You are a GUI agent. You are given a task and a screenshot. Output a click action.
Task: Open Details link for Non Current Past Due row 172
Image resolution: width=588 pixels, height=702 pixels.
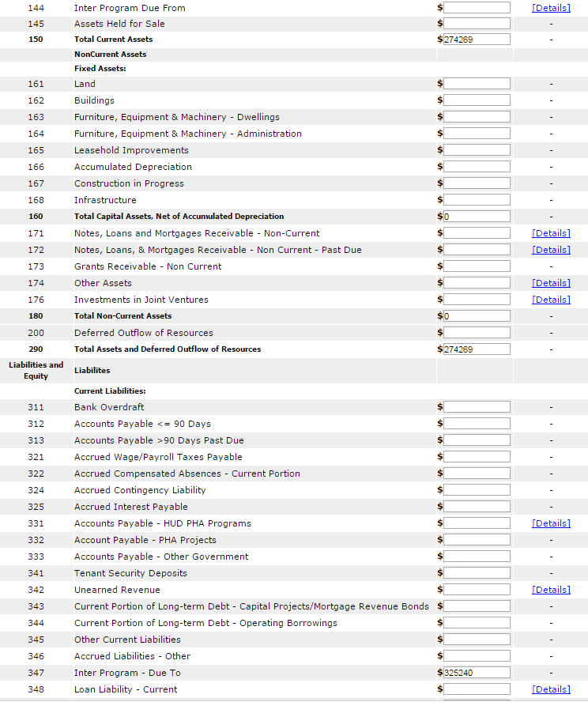tap(551, 250)
